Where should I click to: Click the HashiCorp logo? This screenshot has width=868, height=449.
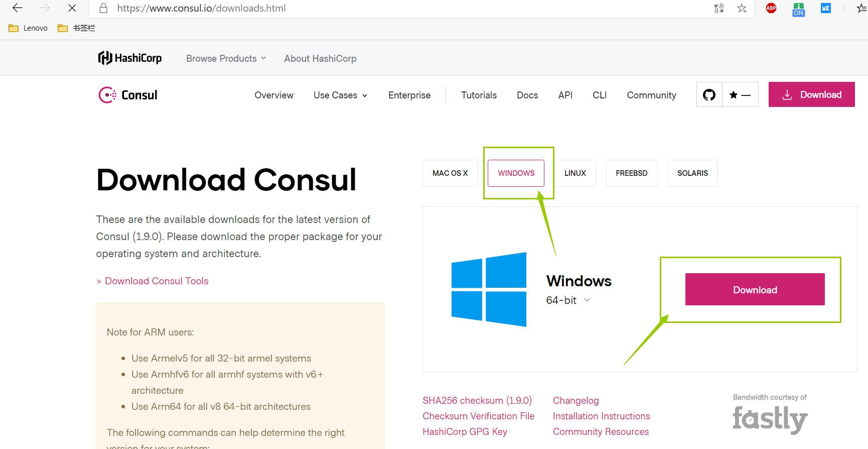pyautogui.click(x=130, y=58)
